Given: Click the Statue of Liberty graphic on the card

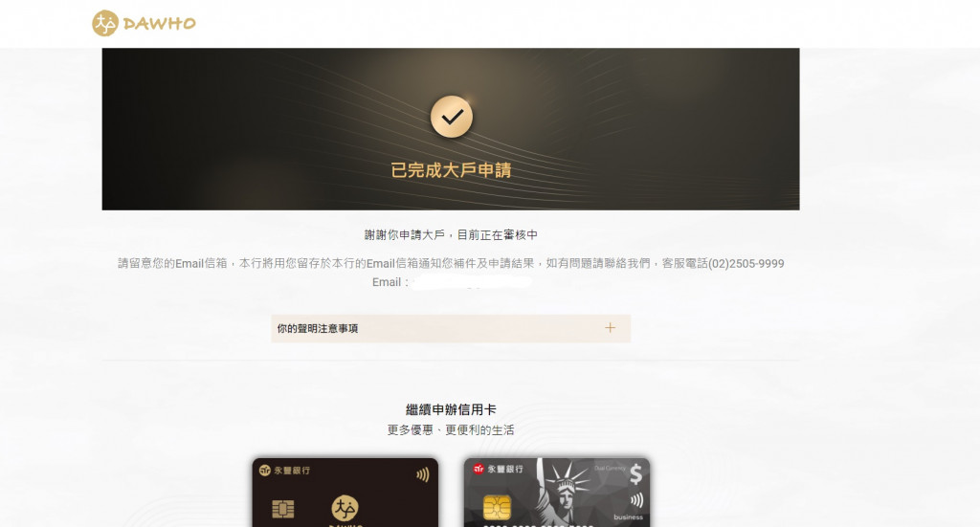Looking at the screenshot, I should click(x=567, y=490).
